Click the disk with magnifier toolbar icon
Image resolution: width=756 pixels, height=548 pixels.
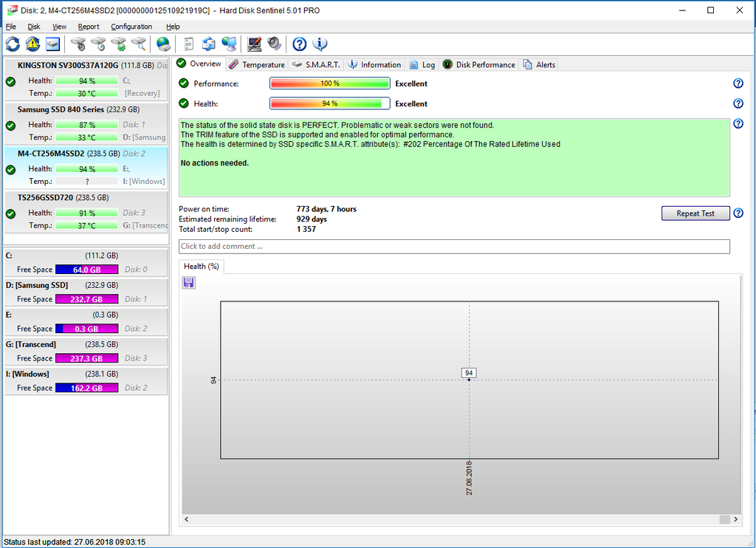pos(138,44)
